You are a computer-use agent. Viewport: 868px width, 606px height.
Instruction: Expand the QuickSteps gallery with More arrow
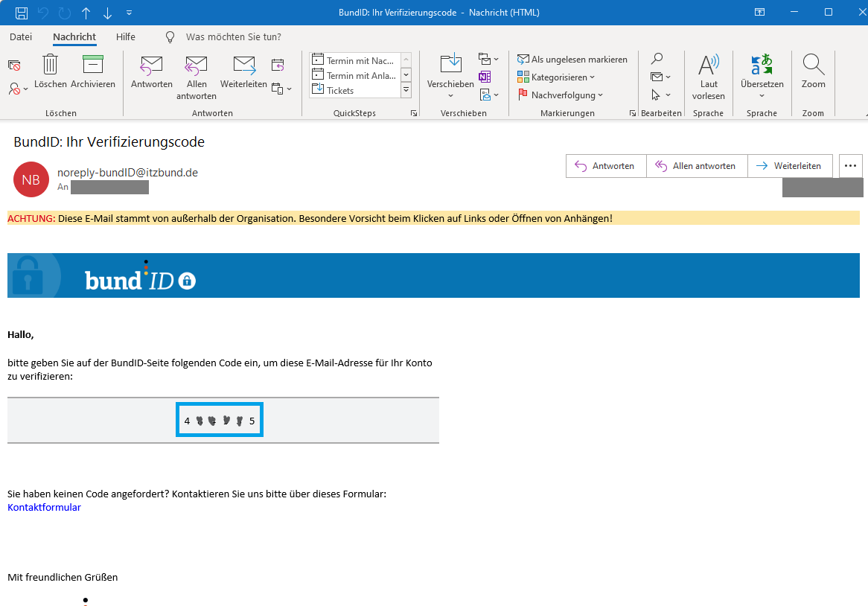point(406,89)
